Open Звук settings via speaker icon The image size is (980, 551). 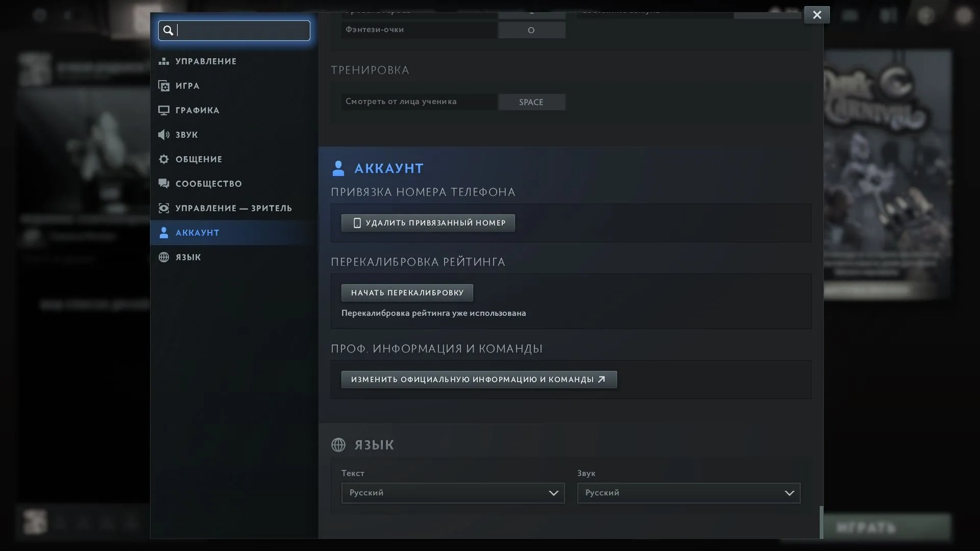(x=164, y=135)
